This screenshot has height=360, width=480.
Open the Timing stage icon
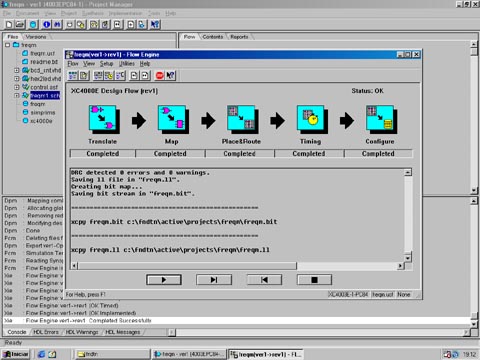coord(311,120)
